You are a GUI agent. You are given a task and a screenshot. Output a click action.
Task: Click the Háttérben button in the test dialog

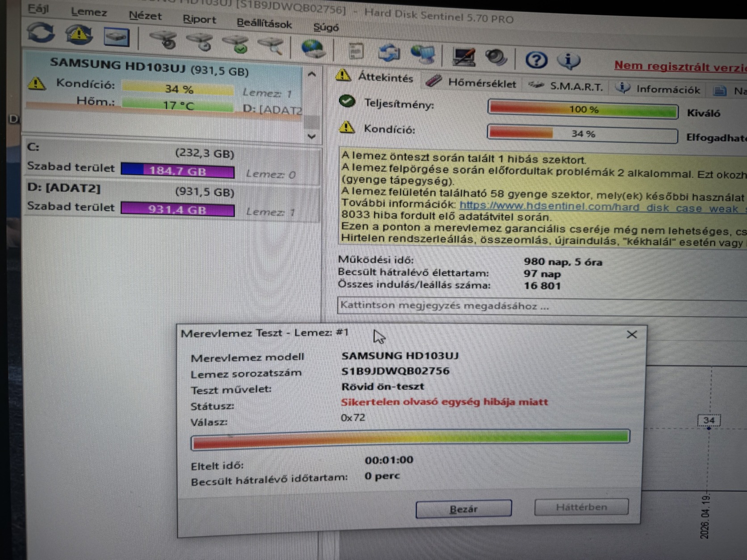click(581, 507)
